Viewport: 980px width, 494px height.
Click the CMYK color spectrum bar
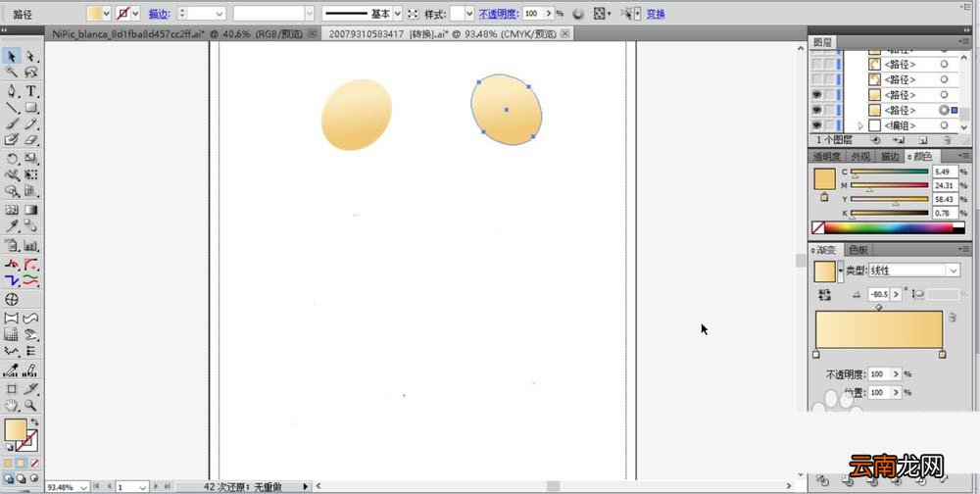click(x=888, y=228)
